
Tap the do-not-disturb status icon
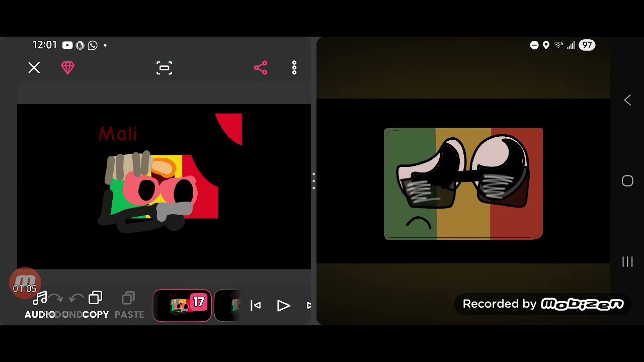(x=534, y=45)
